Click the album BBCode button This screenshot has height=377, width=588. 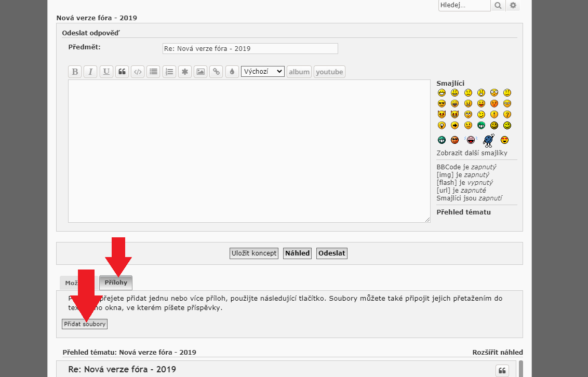299,72
